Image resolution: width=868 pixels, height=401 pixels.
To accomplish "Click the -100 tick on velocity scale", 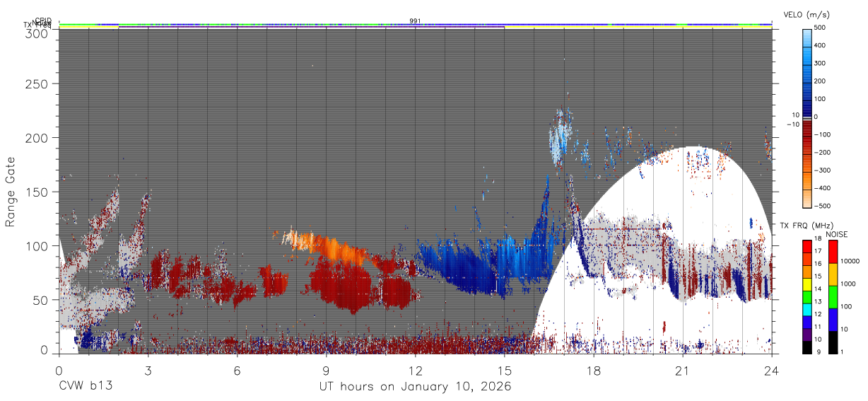I will tap(823, 134).
